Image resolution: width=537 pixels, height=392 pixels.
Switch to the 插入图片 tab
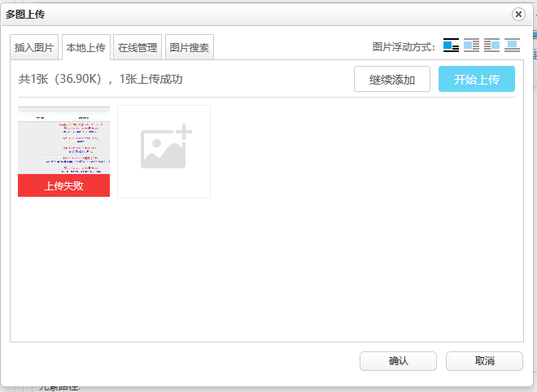coord(34,48)
